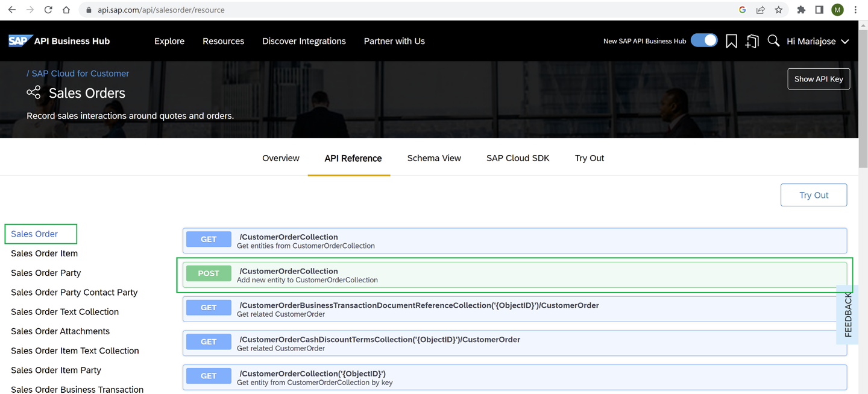Expand GET CustomerOrderCollection('{ObjectID}') operation
This screenshot has height=394, width=868.
pos(515,378)
